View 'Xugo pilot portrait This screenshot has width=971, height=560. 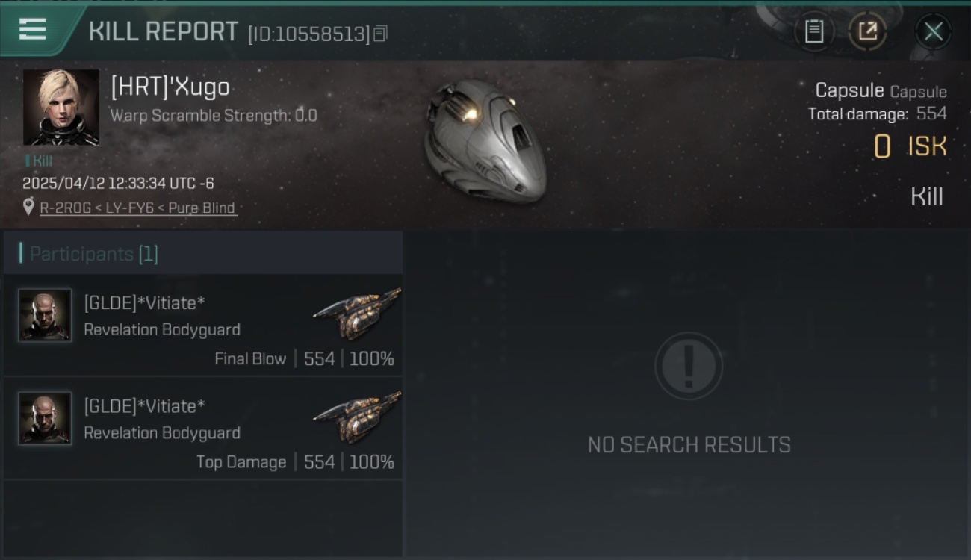tap(61, 107)
